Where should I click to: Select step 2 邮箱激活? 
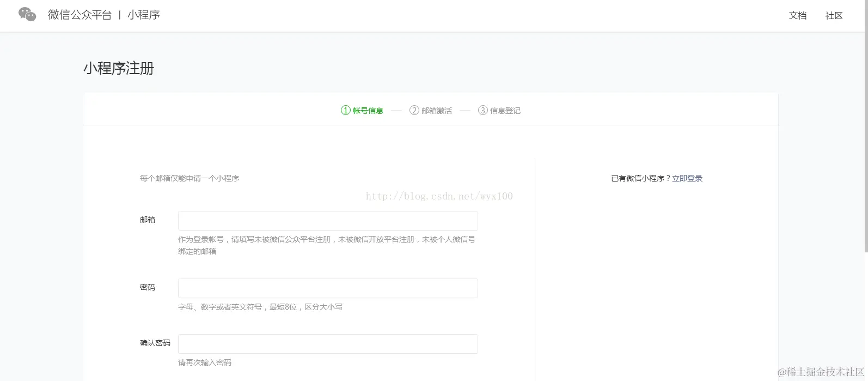tap(431, 111)
